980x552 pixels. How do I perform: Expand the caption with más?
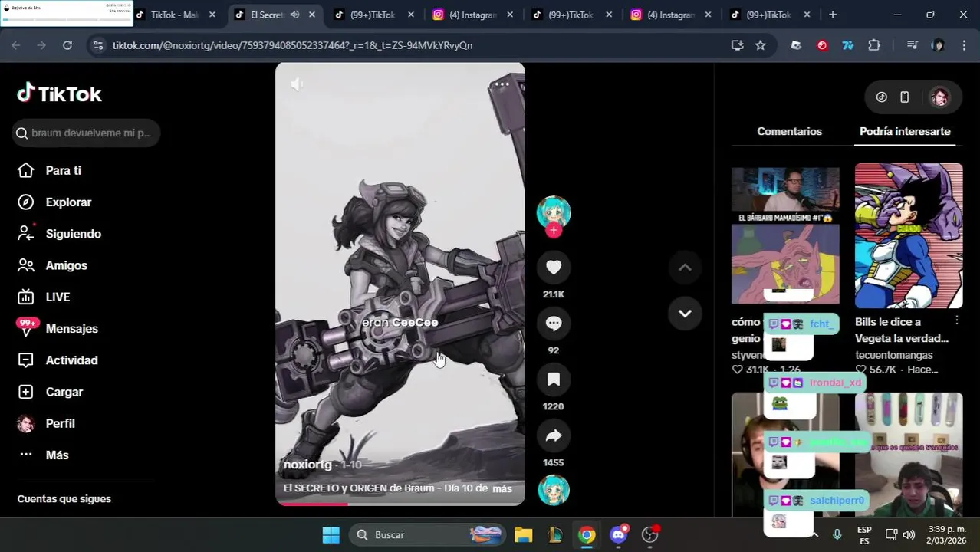click(x=502, y=488)
